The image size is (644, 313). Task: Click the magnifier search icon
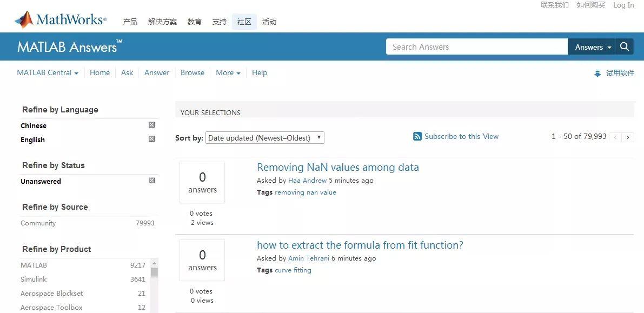625,47
